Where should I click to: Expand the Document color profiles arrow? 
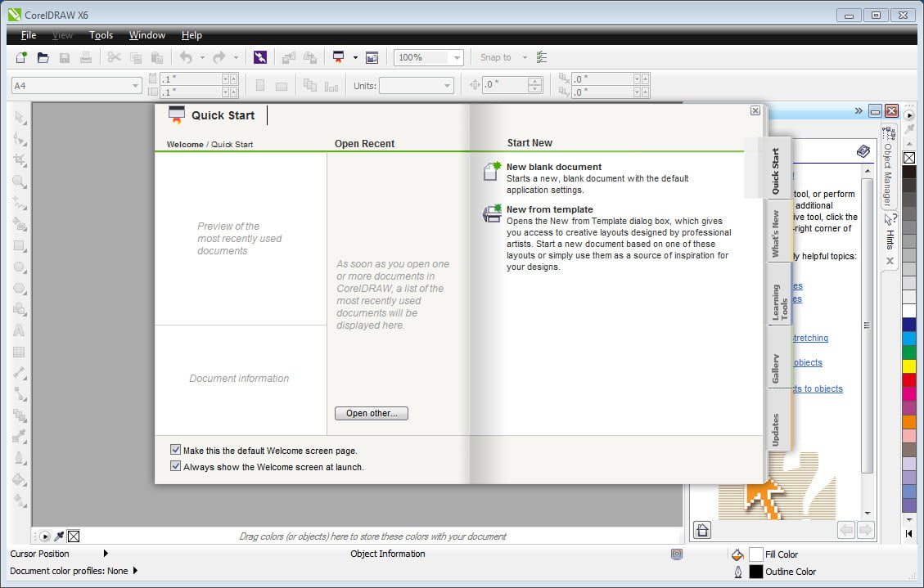(136, 570)
